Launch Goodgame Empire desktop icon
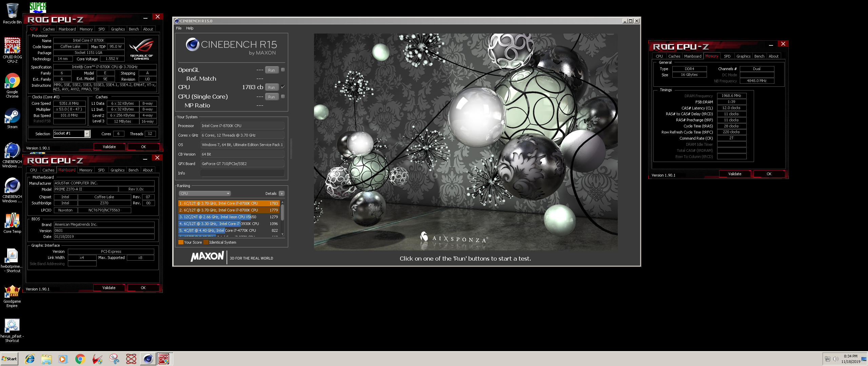Screen dimensions: 868x366 (x=12, y=296)
